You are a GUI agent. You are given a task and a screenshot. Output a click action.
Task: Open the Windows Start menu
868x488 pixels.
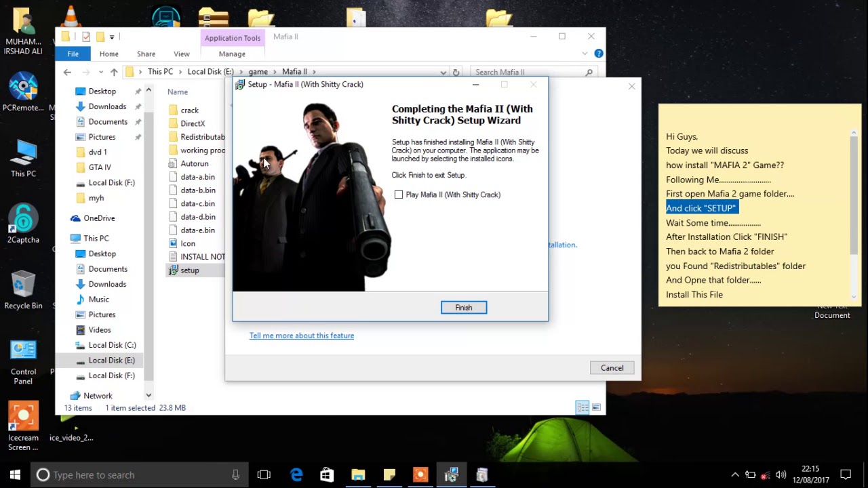pos(15,475)
